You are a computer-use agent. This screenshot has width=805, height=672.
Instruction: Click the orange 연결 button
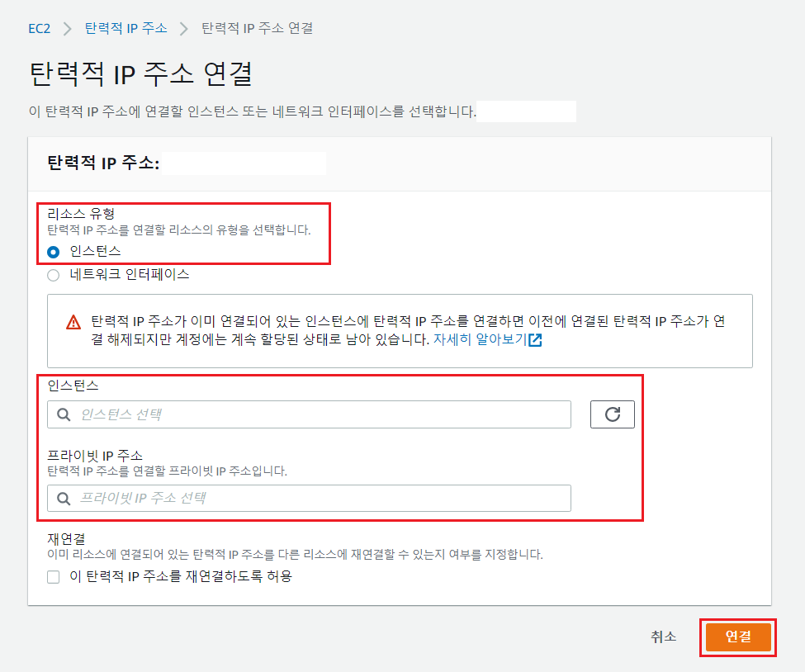[738, 637]
